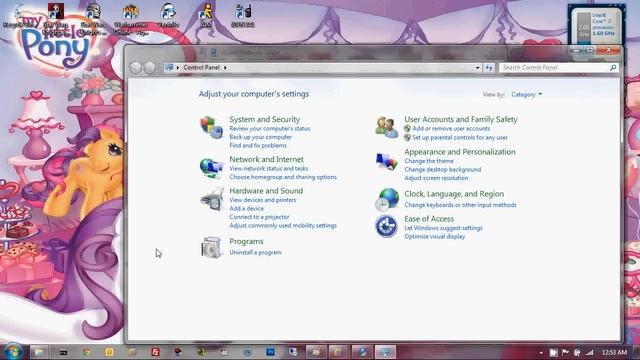
Task: Click Let Windows suggest settings
Action: click(x=444, y=228)
